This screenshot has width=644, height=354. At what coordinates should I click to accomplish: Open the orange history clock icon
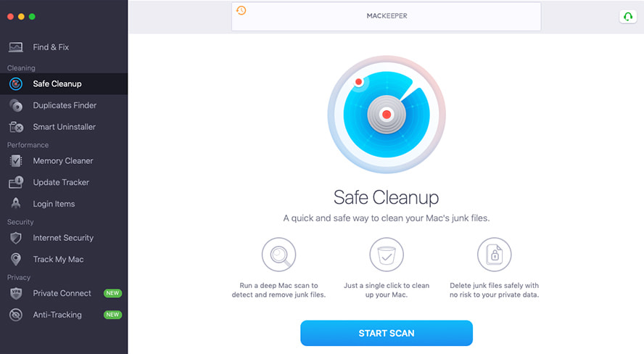[241, 10]
